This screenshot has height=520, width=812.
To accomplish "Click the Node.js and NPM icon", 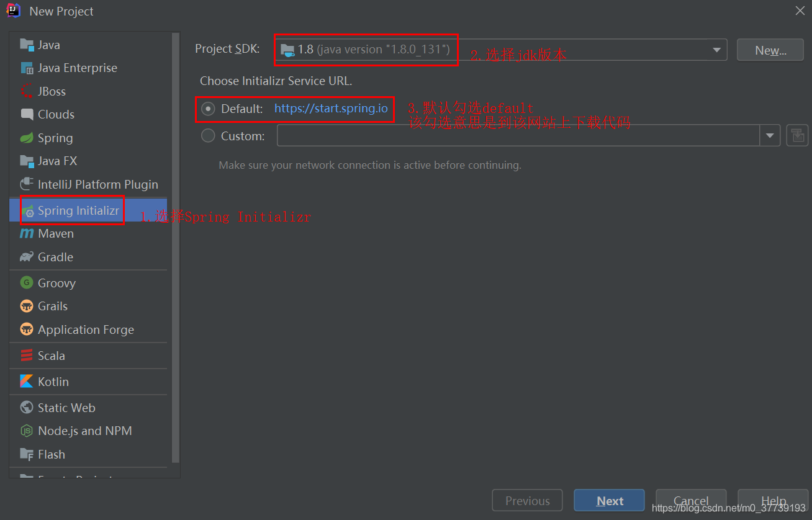I will pos(27,431).
